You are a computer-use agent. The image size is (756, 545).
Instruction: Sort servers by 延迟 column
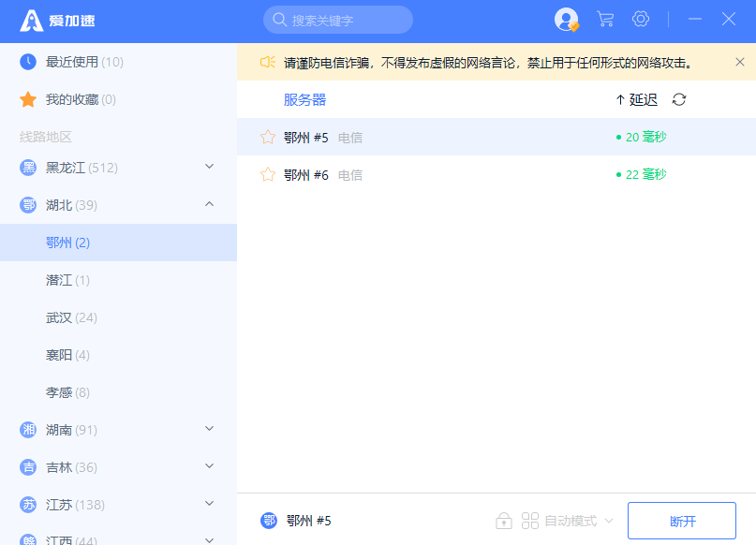pyautogui.click(x=637, y=99)
